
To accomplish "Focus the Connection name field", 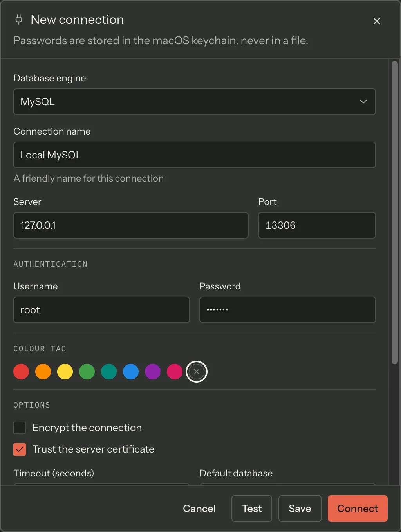I will 195,155.
